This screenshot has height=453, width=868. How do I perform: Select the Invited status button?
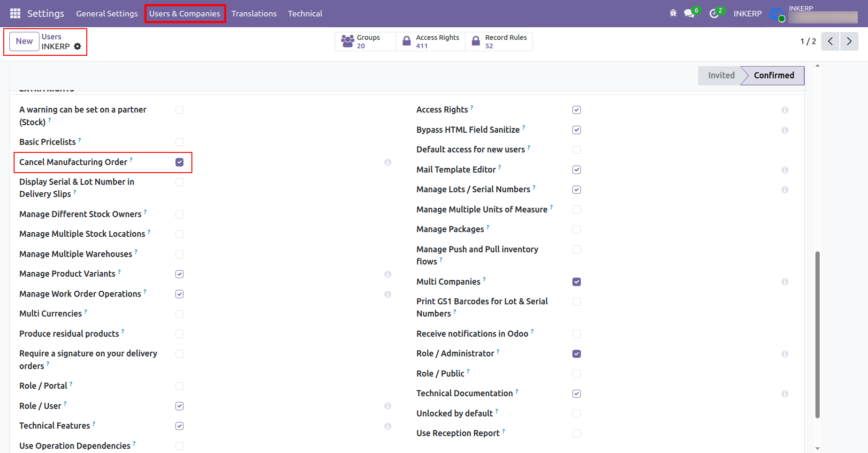point(721,75)
